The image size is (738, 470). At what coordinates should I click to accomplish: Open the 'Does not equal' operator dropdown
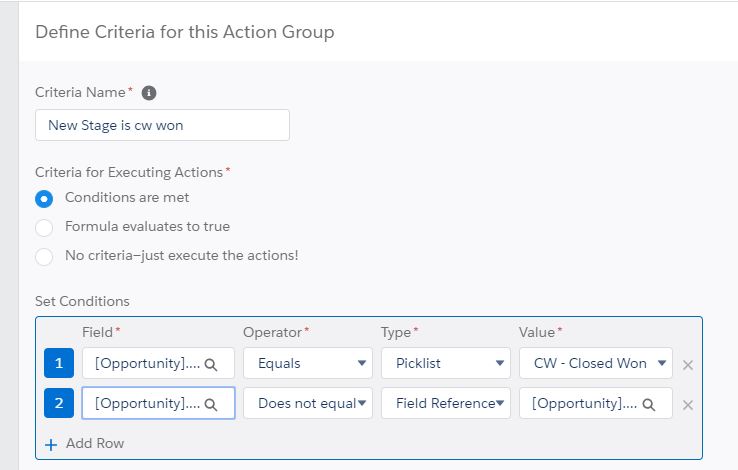pyautogui.click(x=308, y=403)
